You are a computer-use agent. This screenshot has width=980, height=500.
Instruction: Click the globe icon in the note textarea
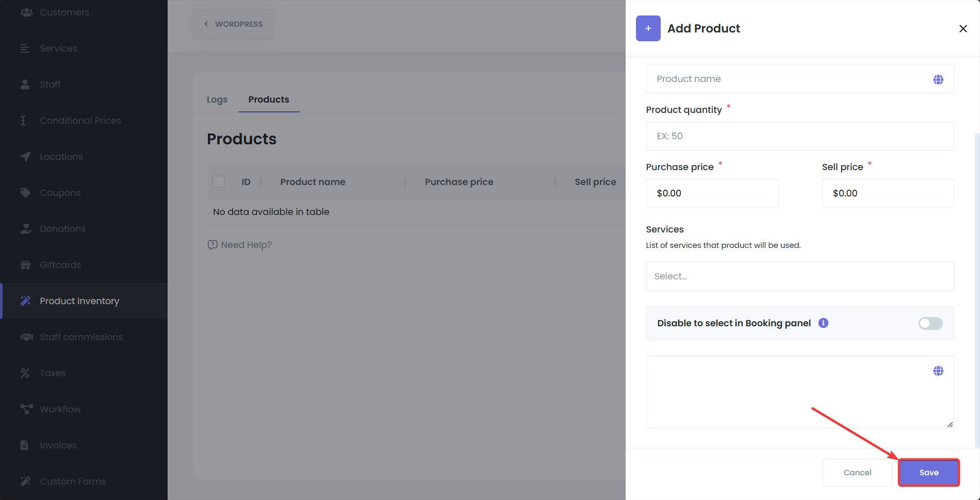click(938, 371)
